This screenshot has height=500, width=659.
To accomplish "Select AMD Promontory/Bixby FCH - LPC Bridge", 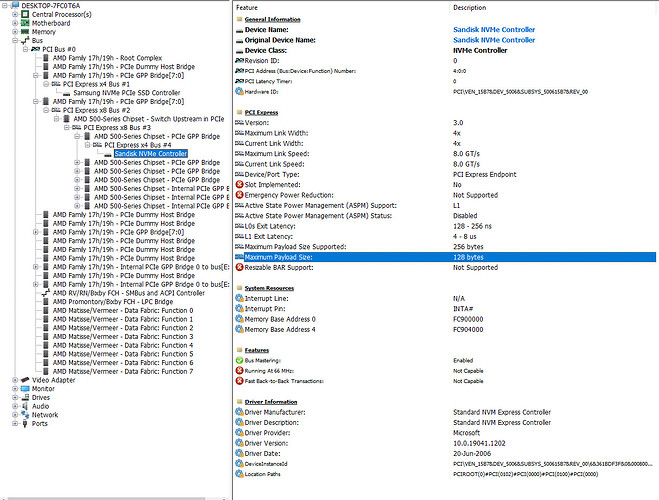I will tap(113, 302).
